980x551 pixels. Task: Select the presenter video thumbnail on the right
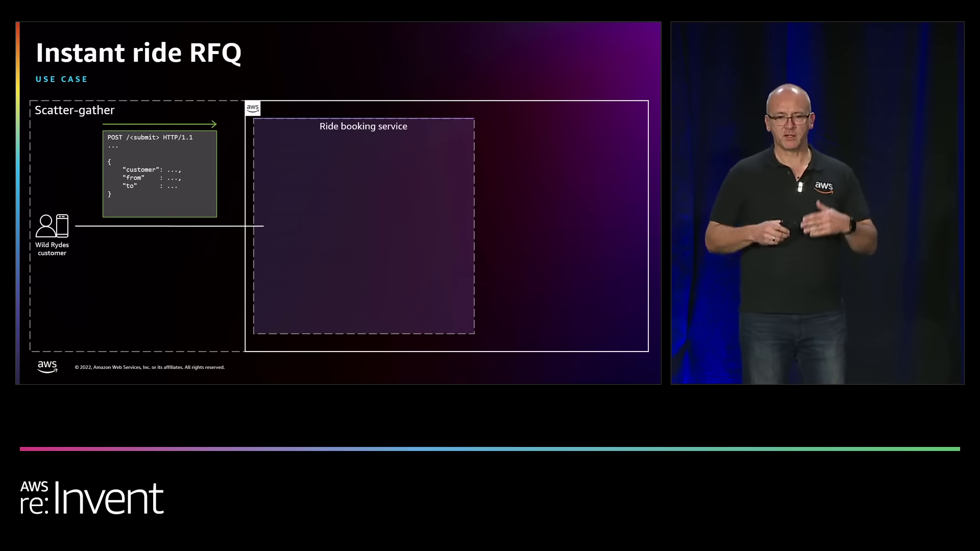pos(817,202)
